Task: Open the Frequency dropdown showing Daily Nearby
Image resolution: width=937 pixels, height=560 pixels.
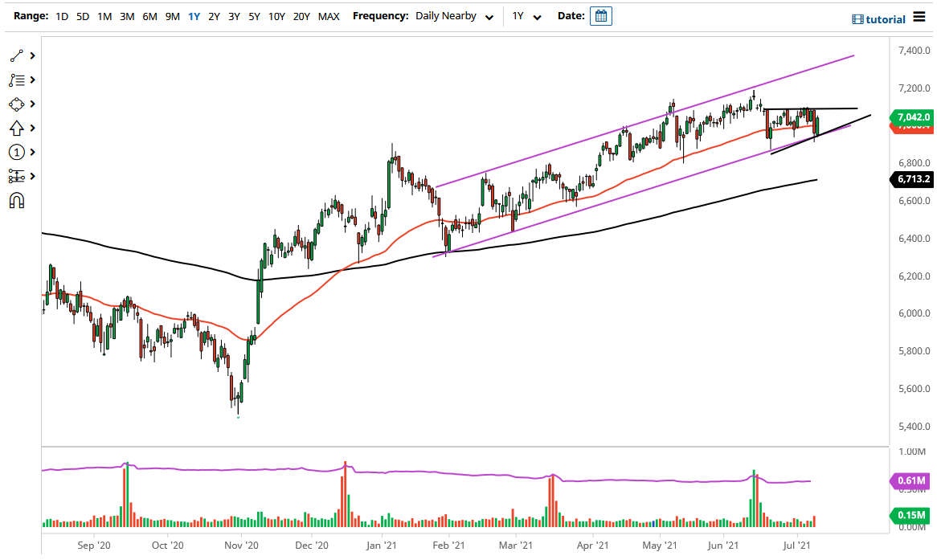Action: pyautogui.click(x=453, y=15)
